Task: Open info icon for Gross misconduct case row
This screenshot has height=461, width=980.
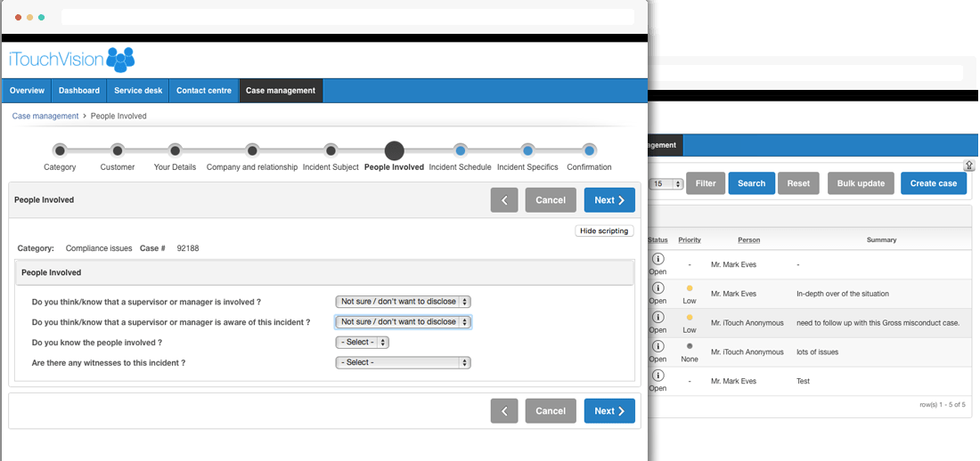Action: (x=658, y=318)
